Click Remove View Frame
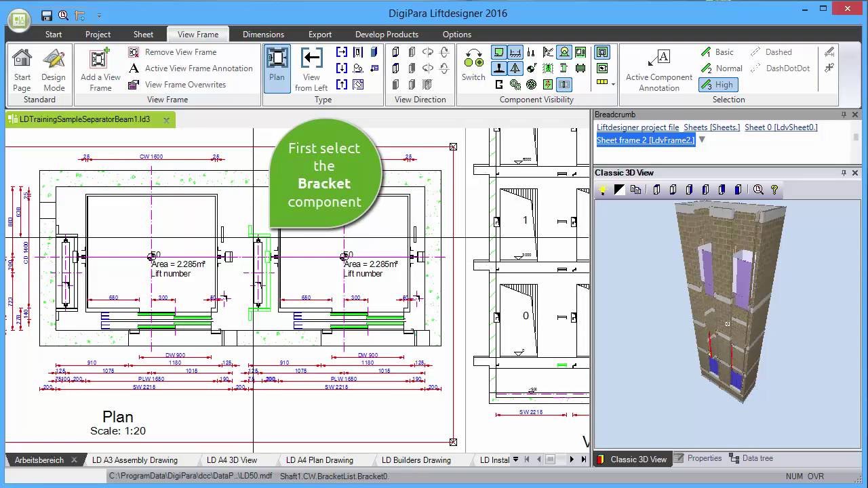Screen dimensions: 868x488 tap(172, 52)
